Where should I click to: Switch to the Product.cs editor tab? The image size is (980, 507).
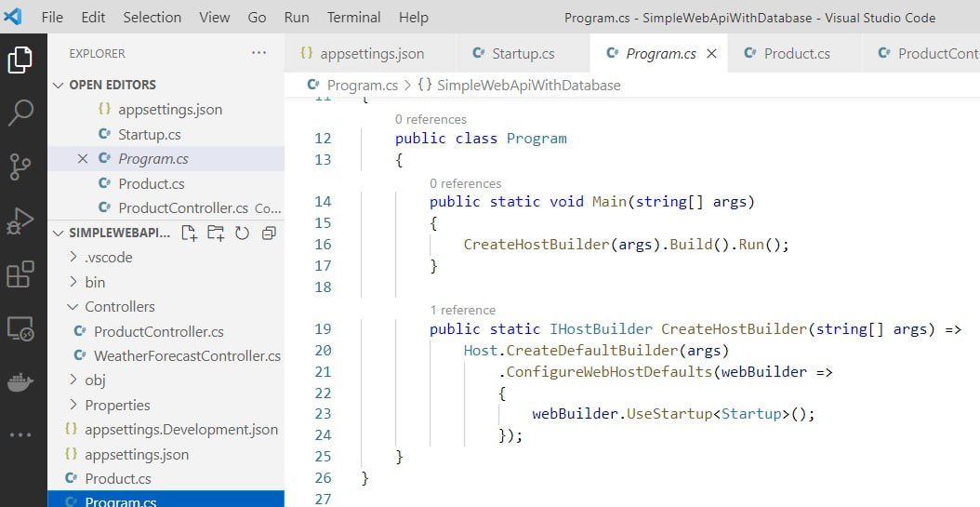point(794,54)
